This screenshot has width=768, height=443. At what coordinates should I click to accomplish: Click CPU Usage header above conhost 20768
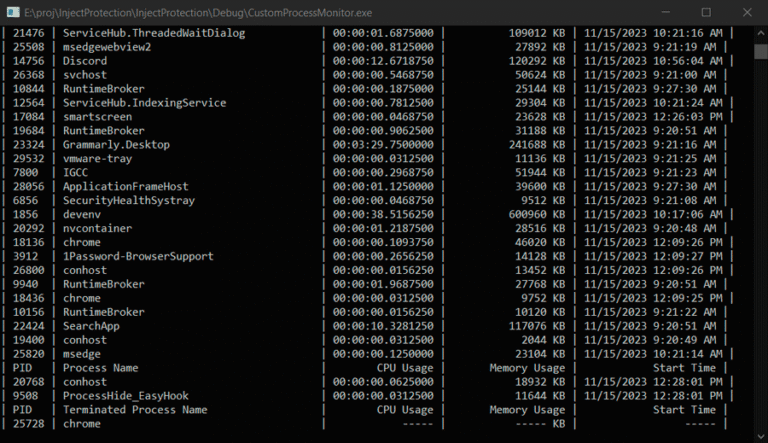click(x=405, y=368)
